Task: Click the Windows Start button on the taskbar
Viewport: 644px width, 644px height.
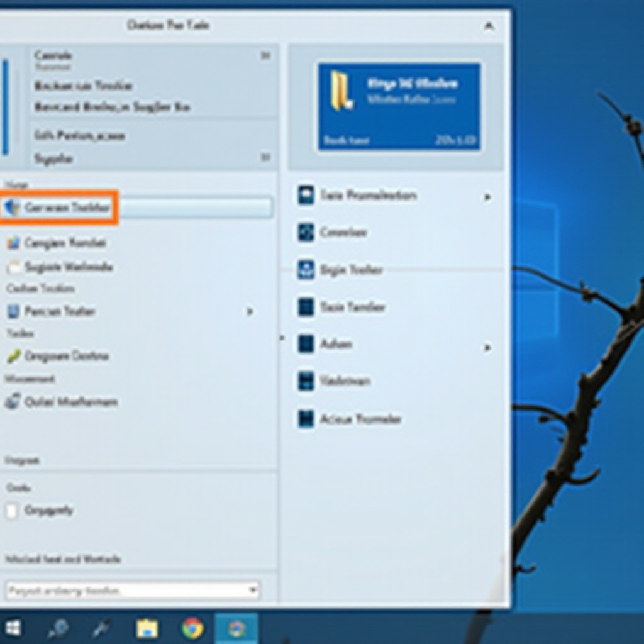Action: pyautogui.click(x=13, y=628)
